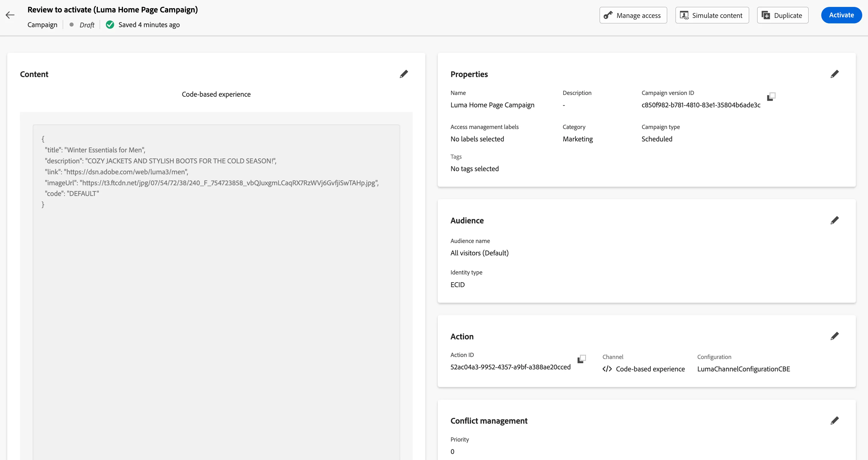
Task: Edit the Conflict management pencil icon
Action: point(834,420)
